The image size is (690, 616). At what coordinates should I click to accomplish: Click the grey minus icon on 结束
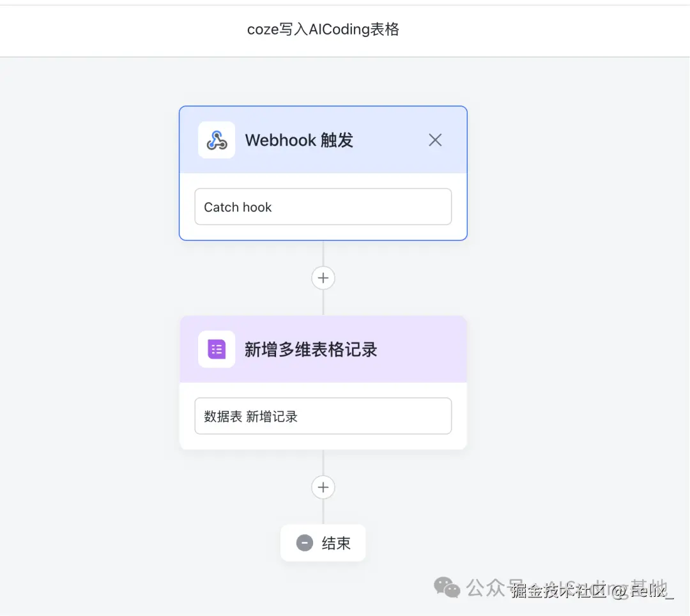(x=305, y=543)
